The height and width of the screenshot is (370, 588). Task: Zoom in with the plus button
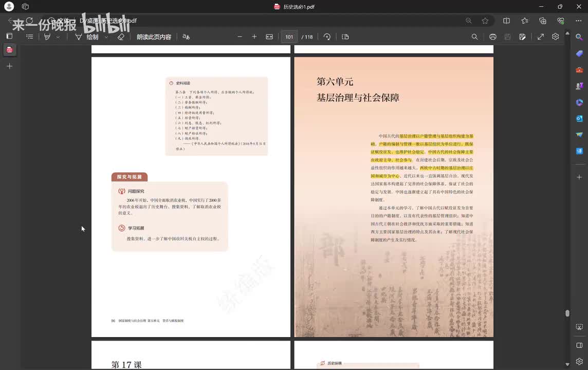tap(254, 36)
